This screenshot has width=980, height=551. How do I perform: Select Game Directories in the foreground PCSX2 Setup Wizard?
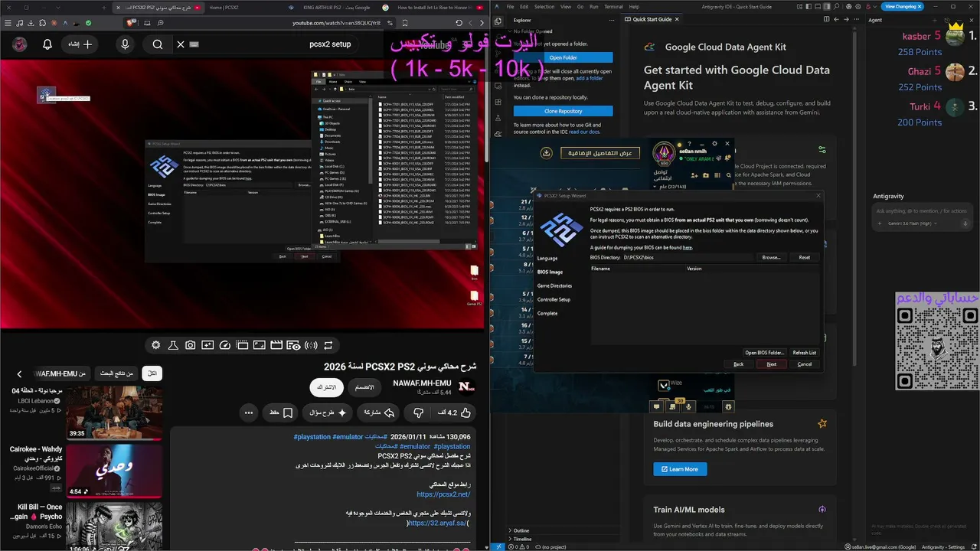tap(554, 285)
